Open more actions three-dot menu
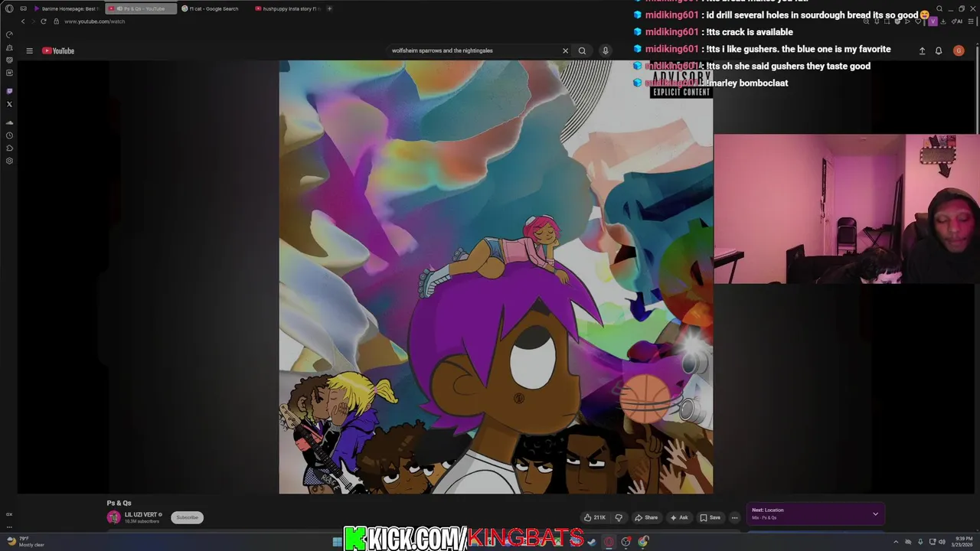The image size is (980, 551). (734, 517)
